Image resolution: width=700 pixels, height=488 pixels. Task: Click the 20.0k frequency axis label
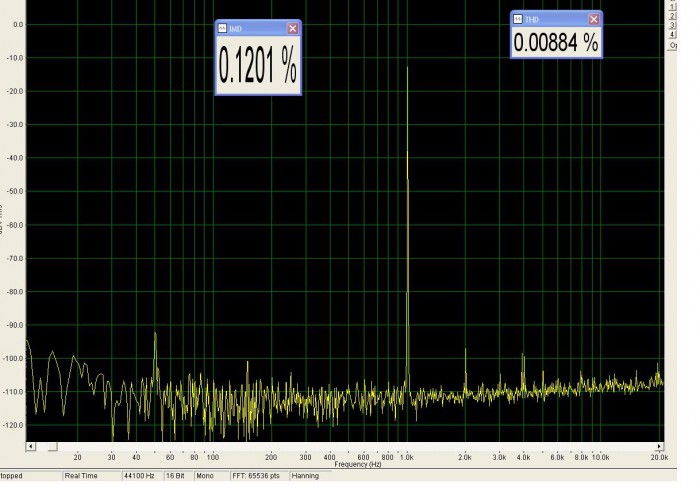coord(659,457)
